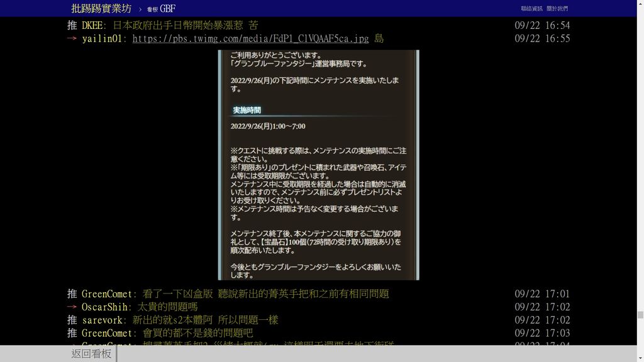Click the 推 tag before DKEE
The width and height of the screenshot is (644, 362).
pyautogui.click(x=72, y=25)
